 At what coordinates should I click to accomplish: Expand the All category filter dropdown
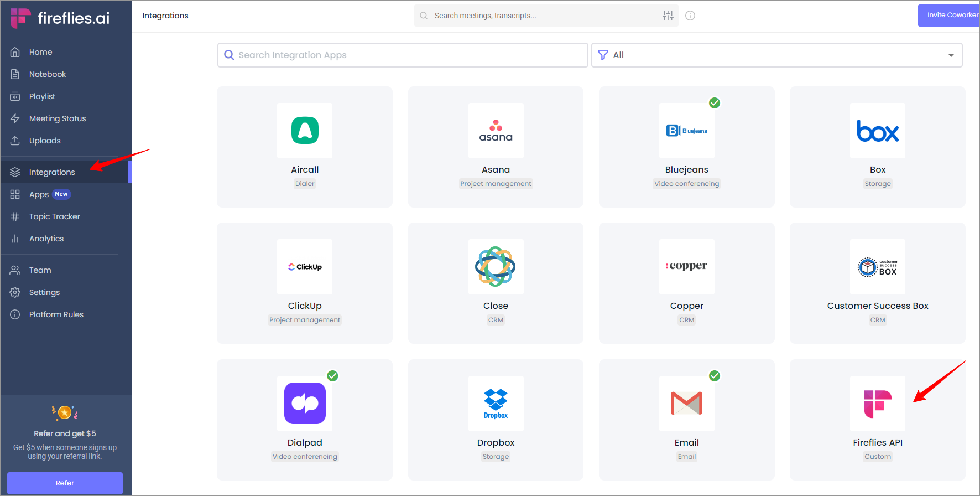click(x=777, y=55)
